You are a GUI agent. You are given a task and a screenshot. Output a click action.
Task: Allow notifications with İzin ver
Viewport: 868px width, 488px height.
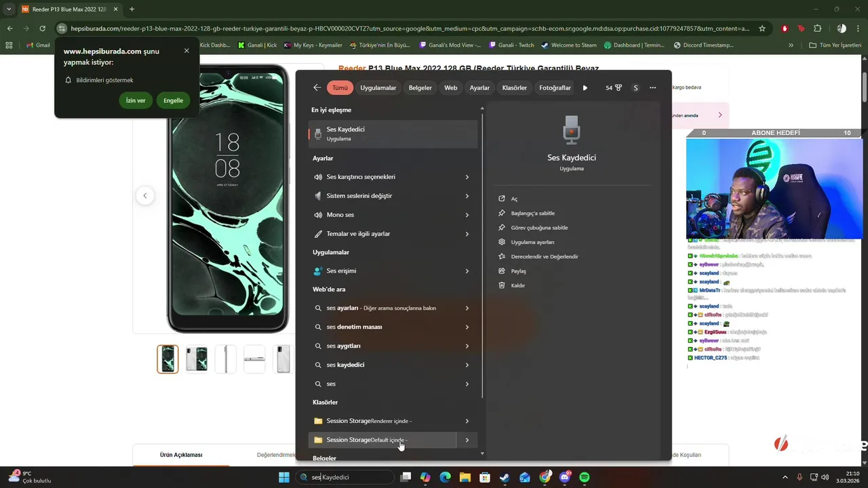click(x=136, y=100)
